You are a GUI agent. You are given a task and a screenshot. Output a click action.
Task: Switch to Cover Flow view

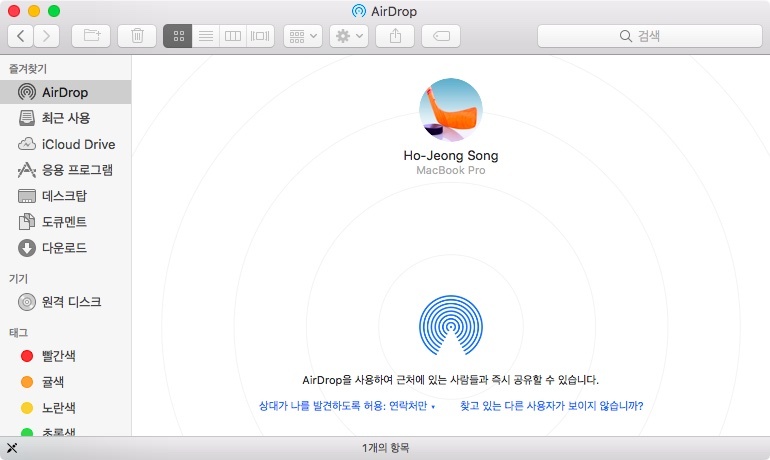click(x=260, y=36)
